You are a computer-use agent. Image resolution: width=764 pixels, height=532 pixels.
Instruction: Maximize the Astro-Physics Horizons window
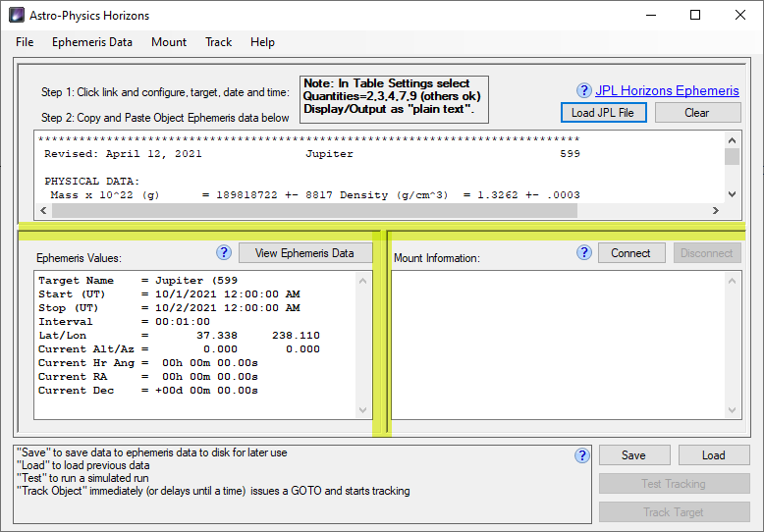[x=695, y=15]
